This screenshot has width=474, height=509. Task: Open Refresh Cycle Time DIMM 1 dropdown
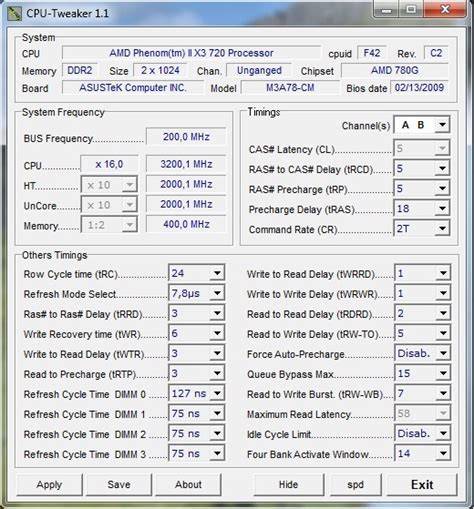click(197, 413)
